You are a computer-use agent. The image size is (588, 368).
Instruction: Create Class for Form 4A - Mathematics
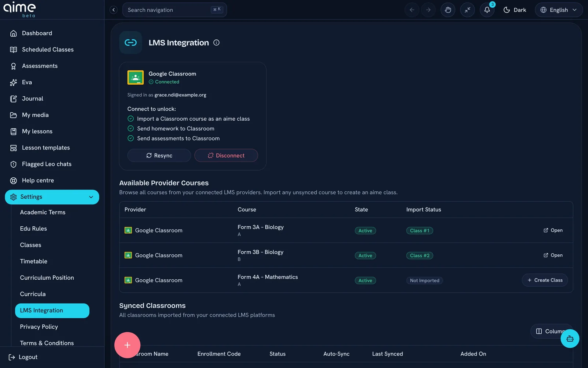pos(545,280)
